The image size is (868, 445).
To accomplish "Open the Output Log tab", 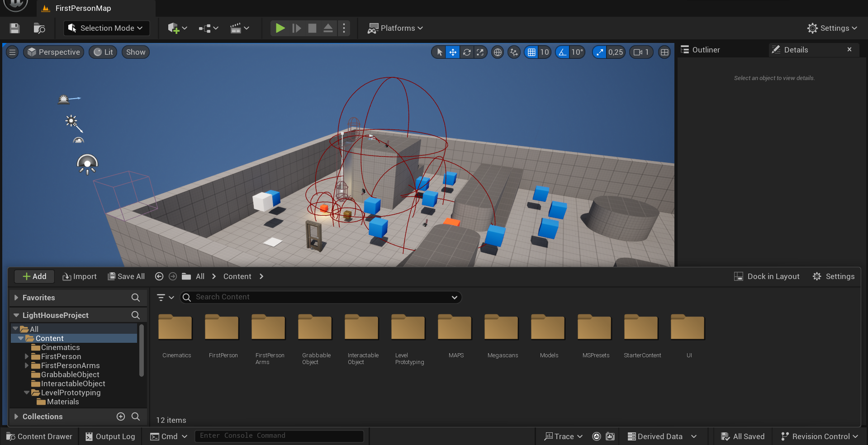I will coord(110,436).
